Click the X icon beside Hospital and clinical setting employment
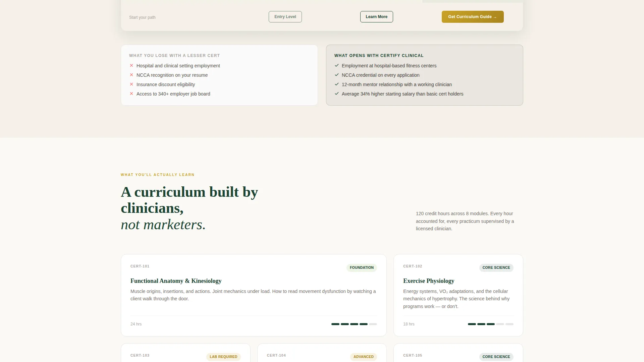Screen dimensions: 644x362 [131, 66]
